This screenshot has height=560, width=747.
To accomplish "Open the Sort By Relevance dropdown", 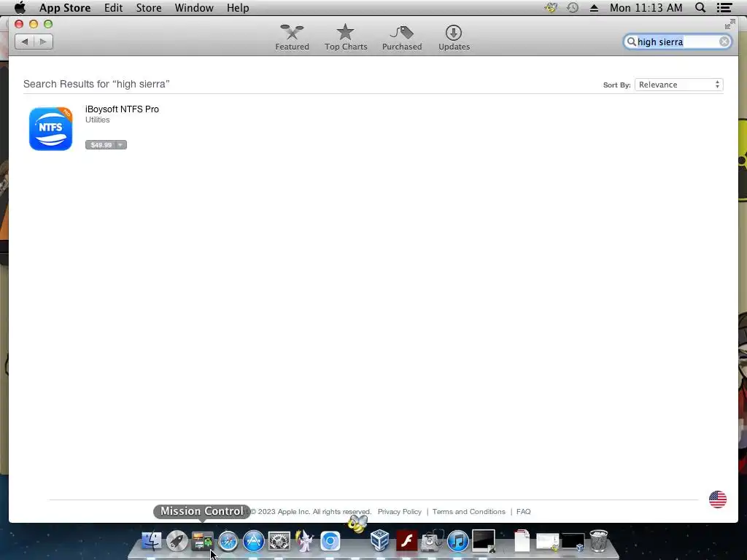I will 679,85.
